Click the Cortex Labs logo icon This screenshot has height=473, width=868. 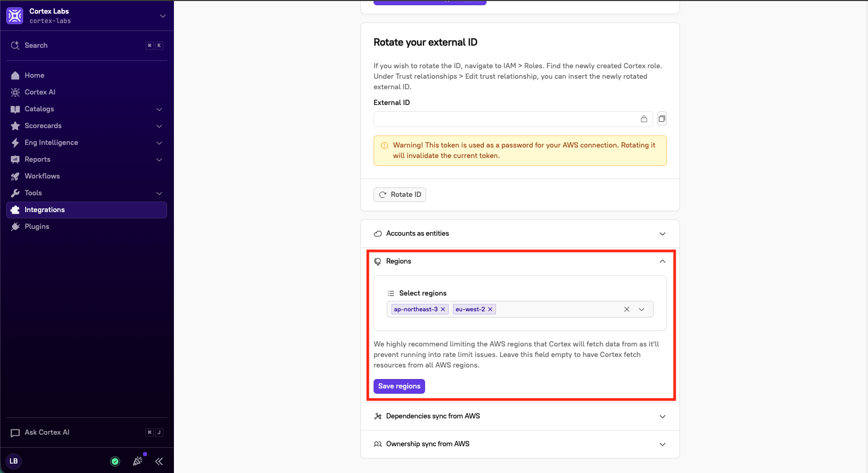[15, 16]
